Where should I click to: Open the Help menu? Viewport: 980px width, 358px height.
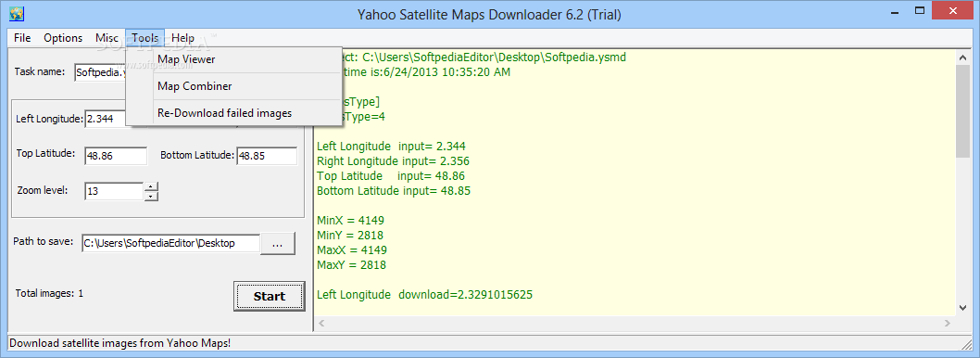coord(183,37)
